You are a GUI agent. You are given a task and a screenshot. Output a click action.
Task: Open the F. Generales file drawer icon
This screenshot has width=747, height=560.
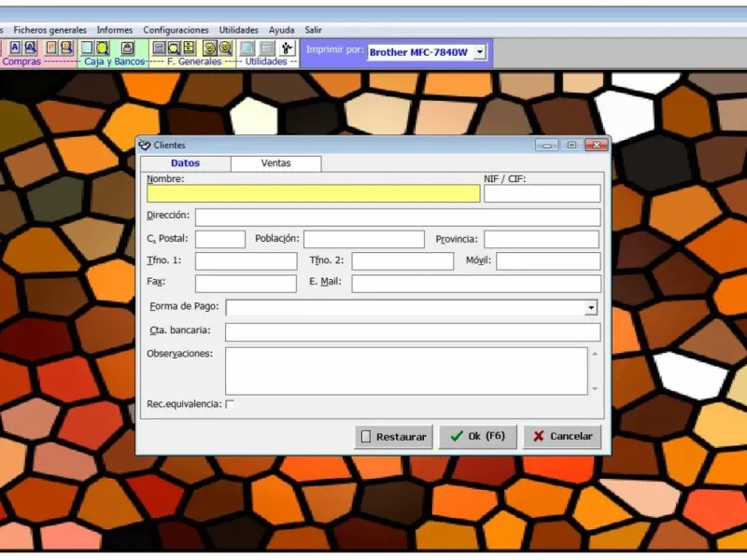tap(159, 48)
